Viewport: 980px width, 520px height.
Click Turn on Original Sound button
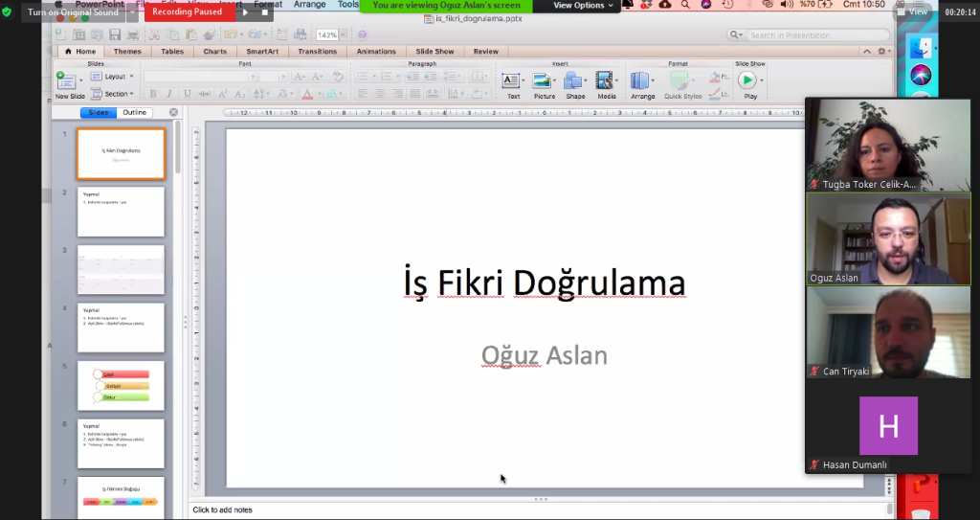(74, 12)
